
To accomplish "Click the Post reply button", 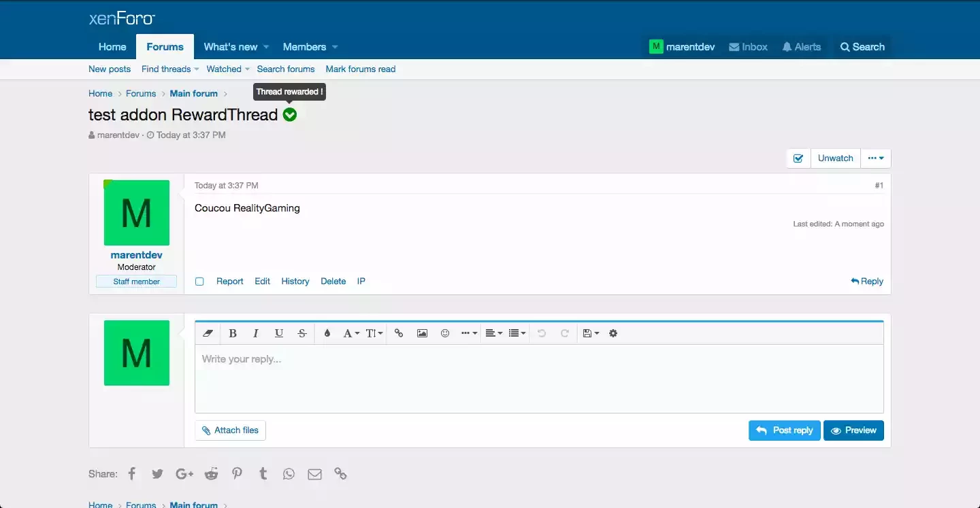I will coord(785,430).
